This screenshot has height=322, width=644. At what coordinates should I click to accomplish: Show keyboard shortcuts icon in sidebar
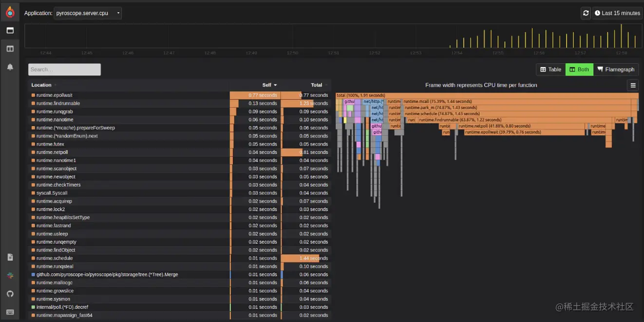point(10,312)
